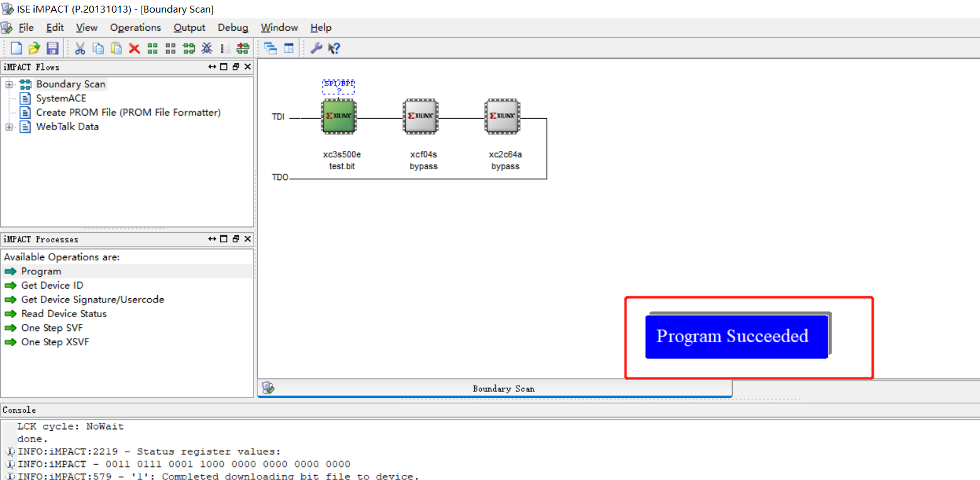The height and width of the screenshot is (480, 980).
Task: Open a project using the folder icon
Action: click(35, 48)
